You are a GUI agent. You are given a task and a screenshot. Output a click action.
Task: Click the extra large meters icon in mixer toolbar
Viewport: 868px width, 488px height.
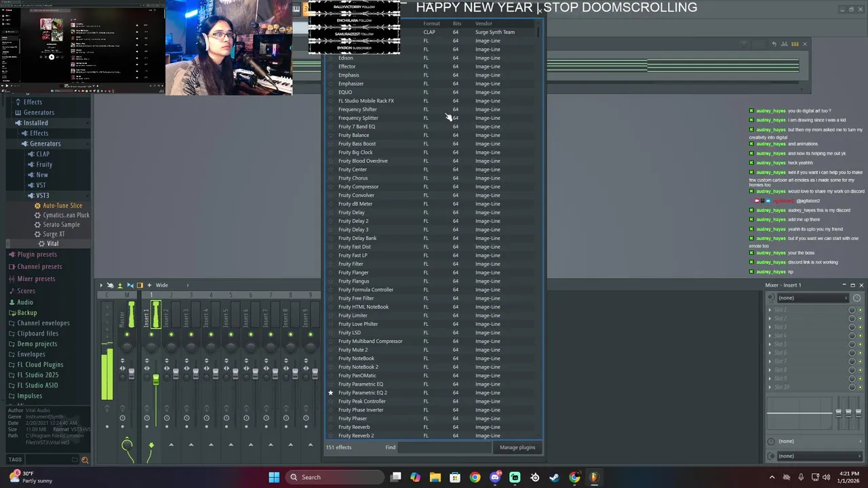(120, 285)
